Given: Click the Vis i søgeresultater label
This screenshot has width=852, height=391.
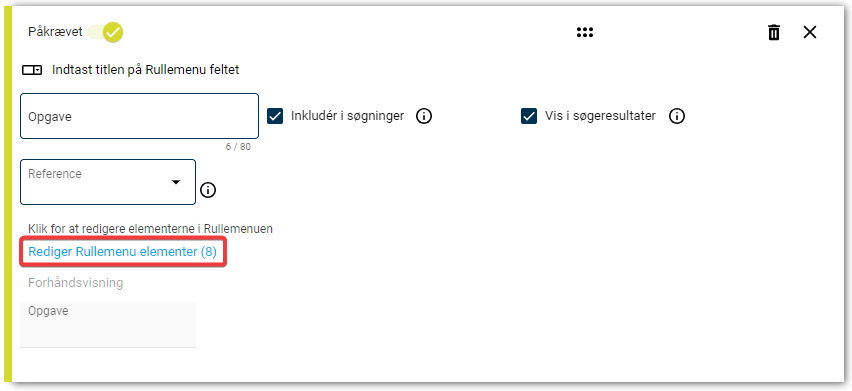Looking at the screenshot, I should tap(600, 116).
